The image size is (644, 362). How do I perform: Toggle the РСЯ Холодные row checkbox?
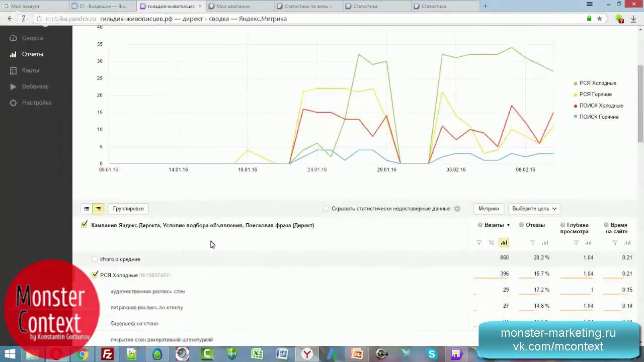(95, 275)
